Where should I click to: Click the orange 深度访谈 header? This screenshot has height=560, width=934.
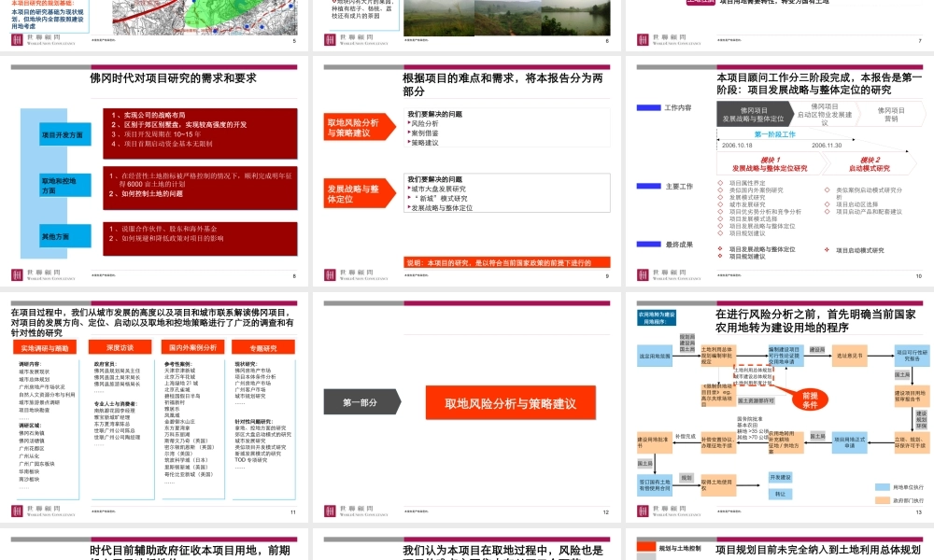[120, 347]
